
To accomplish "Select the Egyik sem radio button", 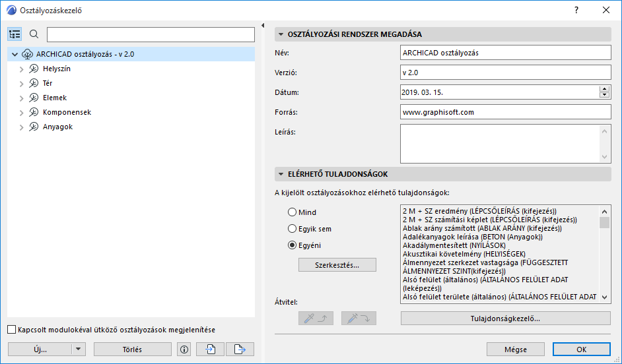I will (x=293, y=229).
